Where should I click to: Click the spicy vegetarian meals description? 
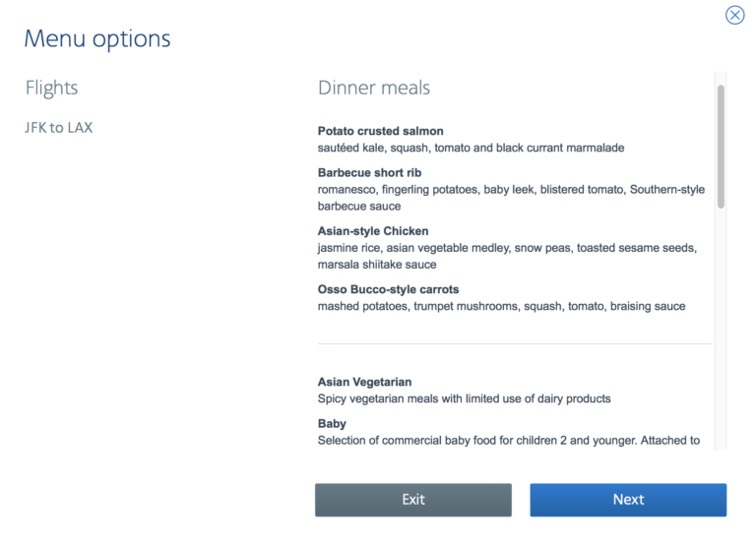(x=464, y=398)
